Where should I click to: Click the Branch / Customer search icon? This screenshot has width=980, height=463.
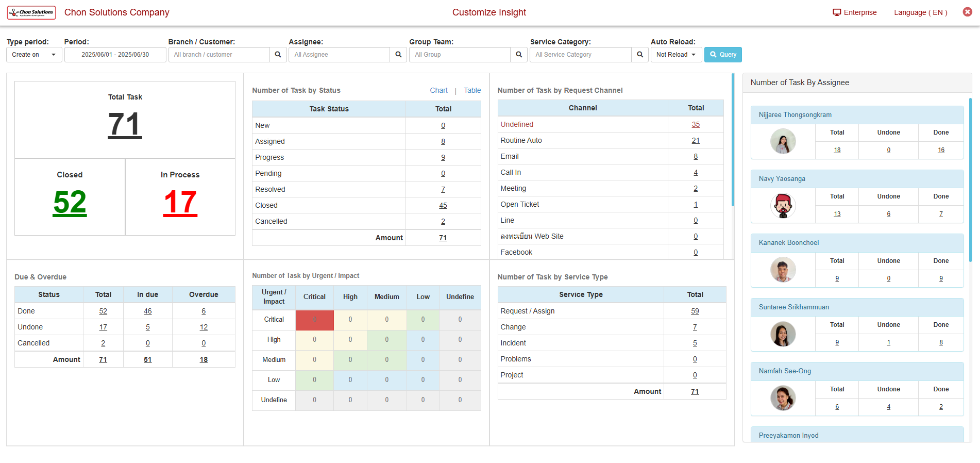coord(278,55)
